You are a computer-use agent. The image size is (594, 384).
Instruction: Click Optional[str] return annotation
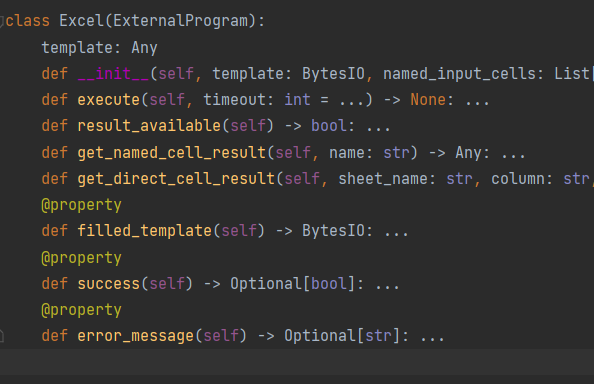tap(342, 336)
